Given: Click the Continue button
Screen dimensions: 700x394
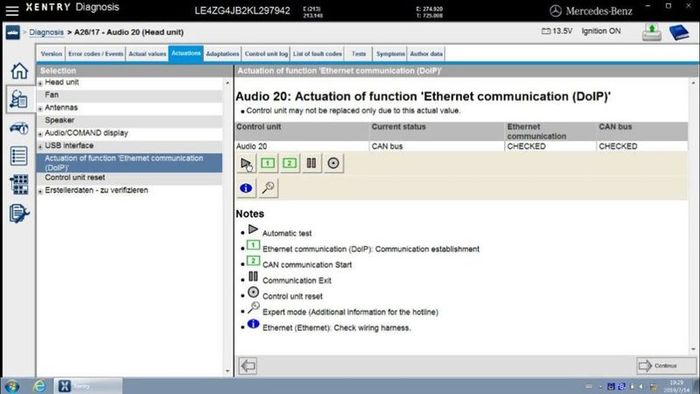Looking at the screenshot, I should coord(666,366).
